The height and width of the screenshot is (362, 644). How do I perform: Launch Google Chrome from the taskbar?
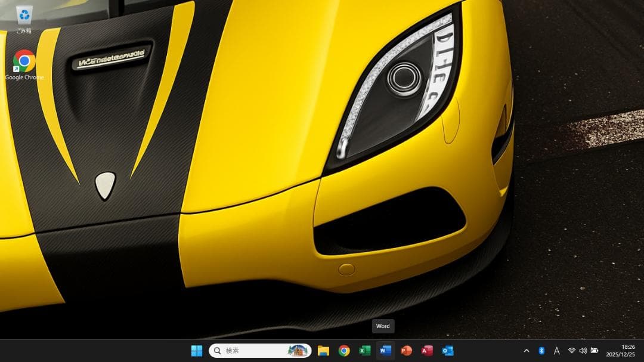pyautogui.click(x=345, y=351)
